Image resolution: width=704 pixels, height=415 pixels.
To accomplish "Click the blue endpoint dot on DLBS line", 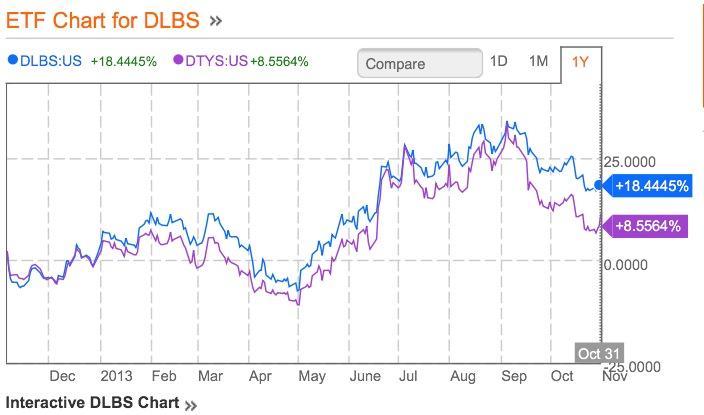I will pos(598,185).
